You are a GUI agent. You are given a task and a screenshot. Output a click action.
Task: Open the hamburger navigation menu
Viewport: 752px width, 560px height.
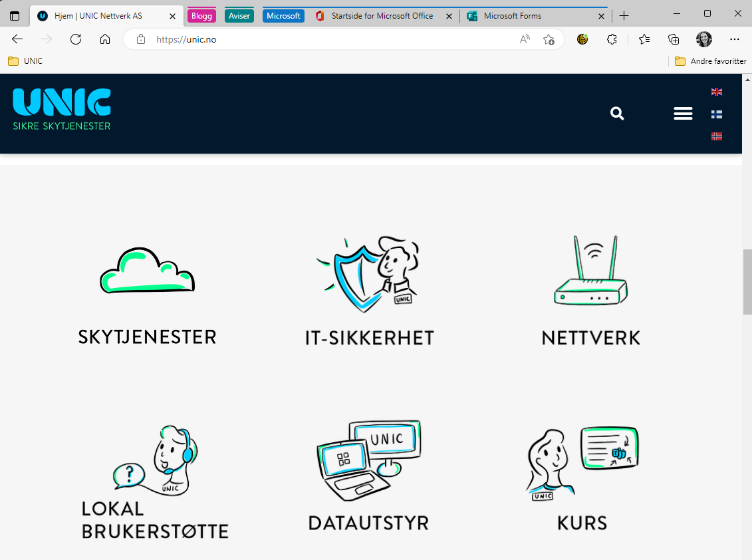coord(683,113)
